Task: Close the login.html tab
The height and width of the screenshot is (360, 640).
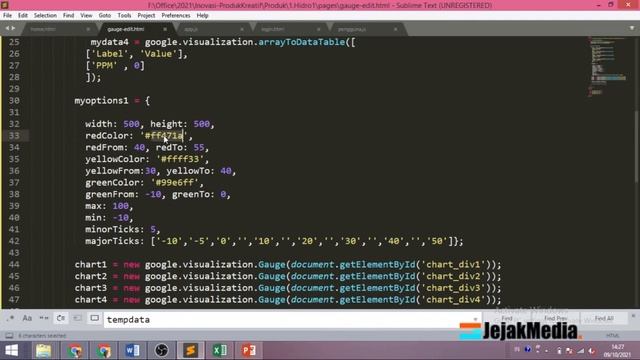Action: click(x=318, y=29)
